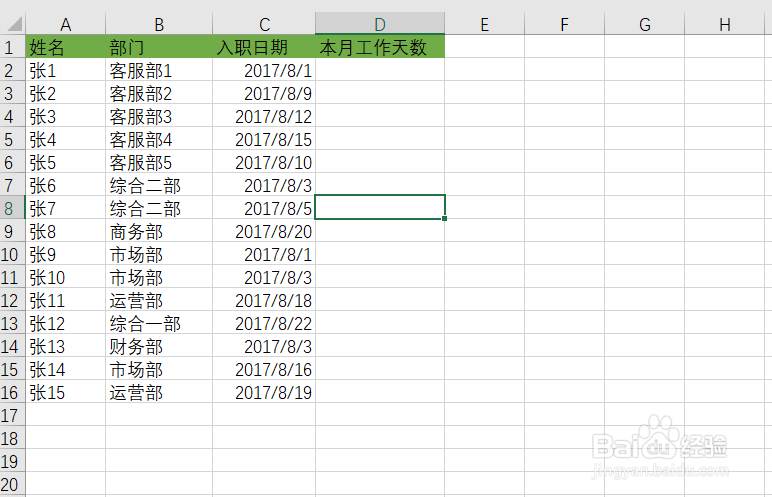This screenshot has width=772, height=497.
Task: Click cell 财务部
Action: pyautogui.click(x=159, y=346)
